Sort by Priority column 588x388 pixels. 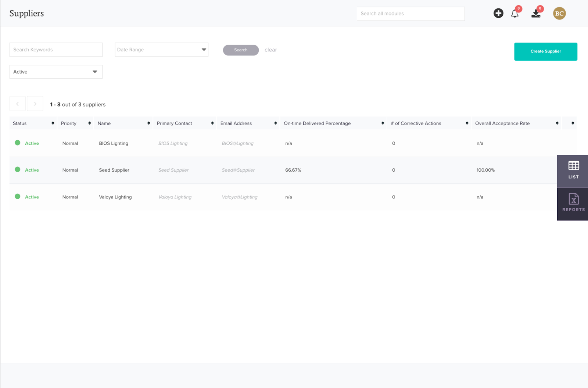[x=89, y=123]
